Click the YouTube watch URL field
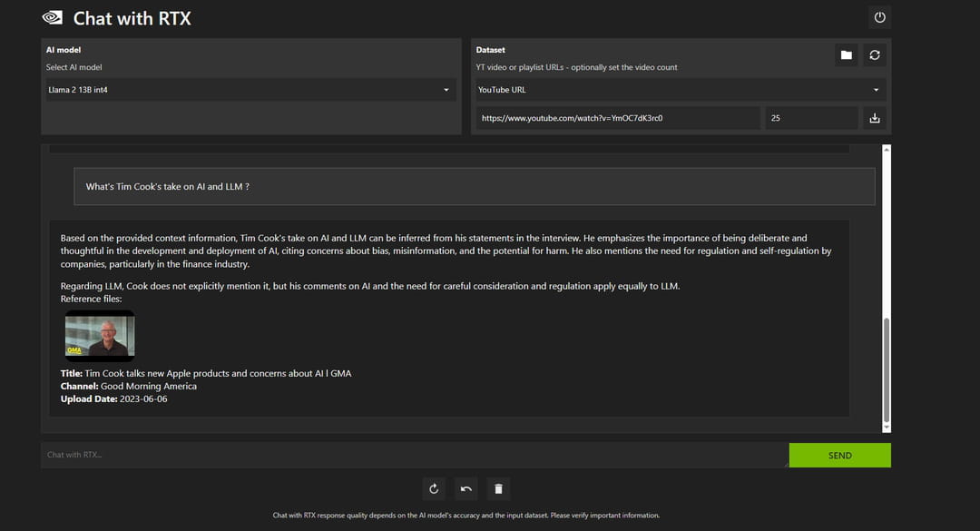The image size is (980, 531). (x=618, y=118)
